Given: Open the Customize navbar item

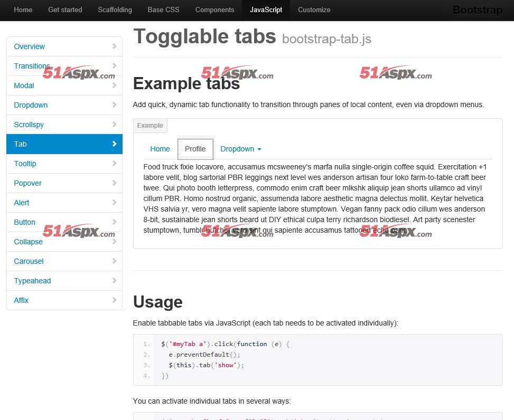Looking at the screenshot, I should click(x=314, y=10).
